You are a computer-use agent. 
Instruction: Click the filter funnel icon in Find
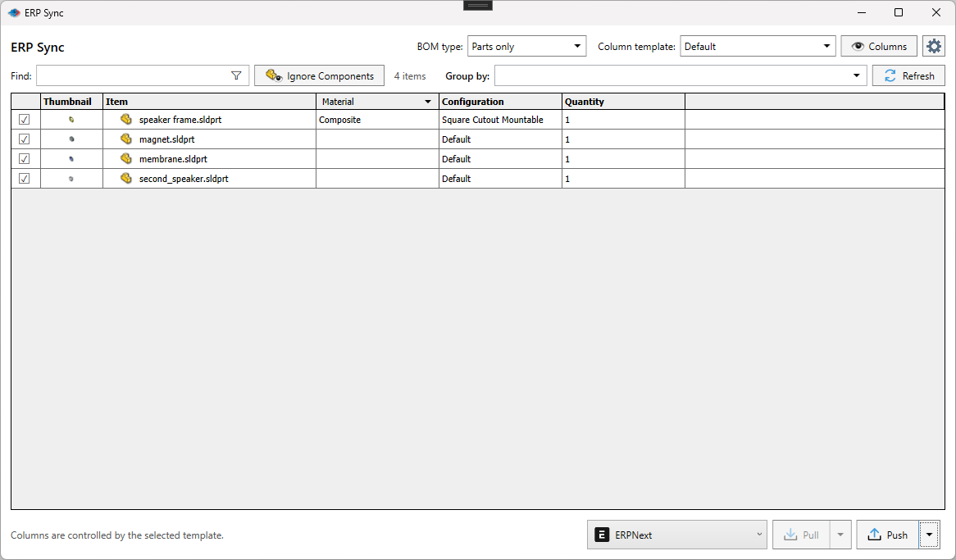coord(237,75)
